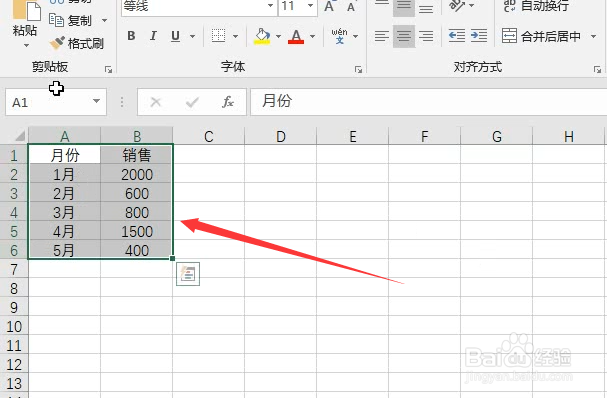Click the formula bar Enter checkmark icon
The image size is (607, 398).
(x=192, y=102)
